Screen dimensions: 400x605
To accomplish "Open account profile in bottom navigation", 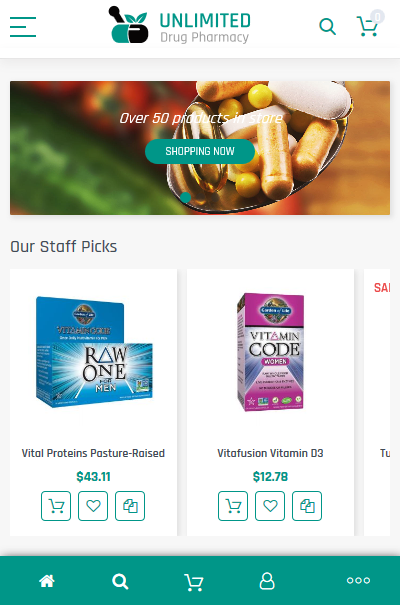I will [x=267, y=581].
